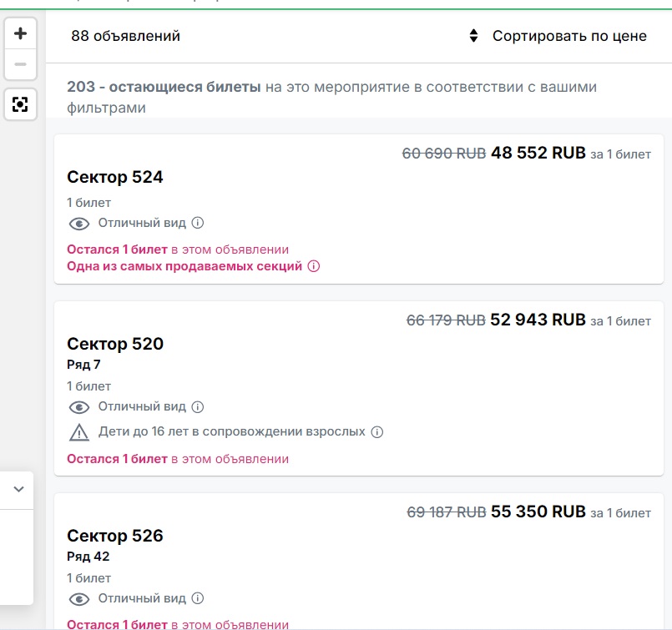Click the eye icon in Sector 520 listing
This screenshot has width=672, height=630.
[x=79, y=407]
